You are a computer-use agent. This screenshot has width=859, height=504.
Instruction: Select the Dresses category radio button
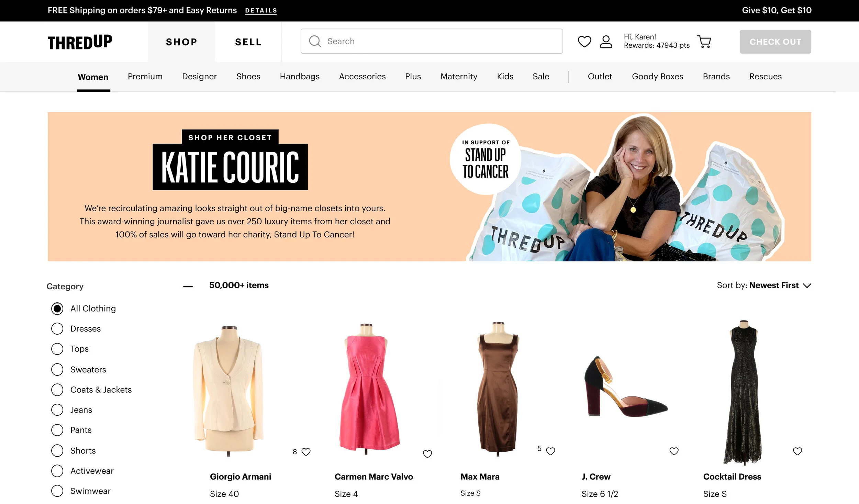(x=57, y=328)
